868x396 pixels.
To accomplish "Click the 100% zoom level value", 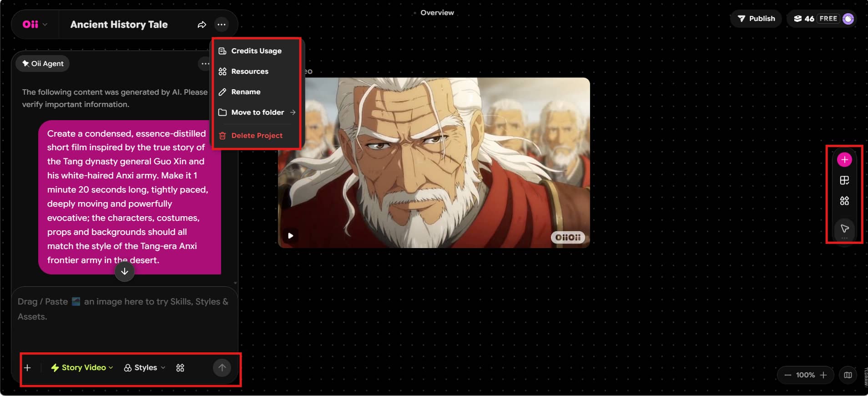I will coord(805,375).
